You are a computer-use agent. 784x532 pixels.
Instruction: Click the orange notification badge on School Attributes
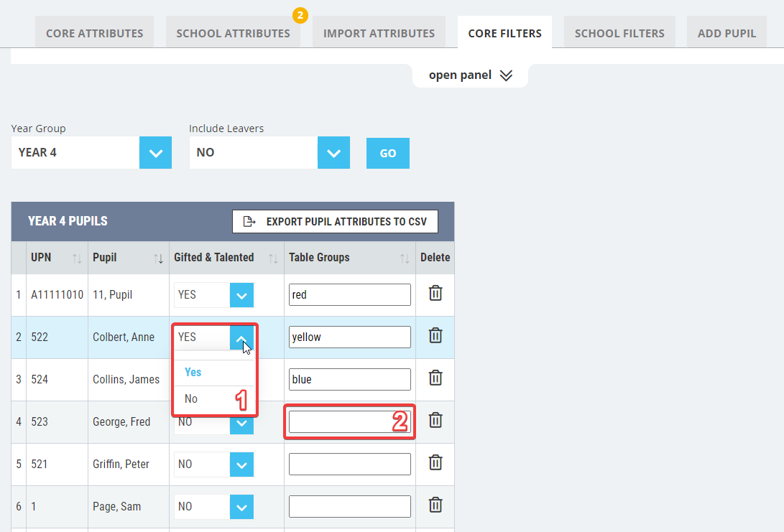point(300,16)
